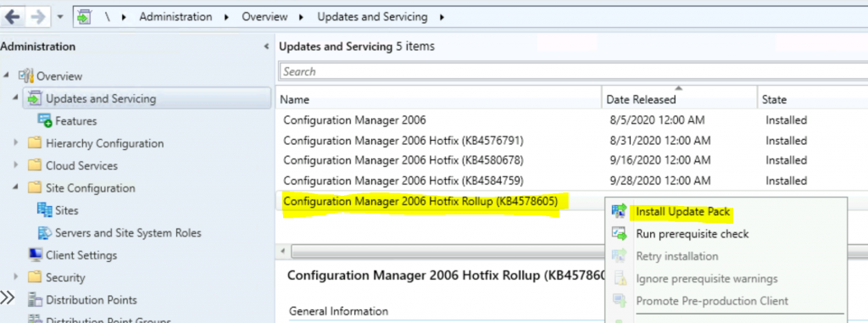868x323 pixels.
Task: Expand the Hierarchy Configuration folder
Action: (15, 143)
